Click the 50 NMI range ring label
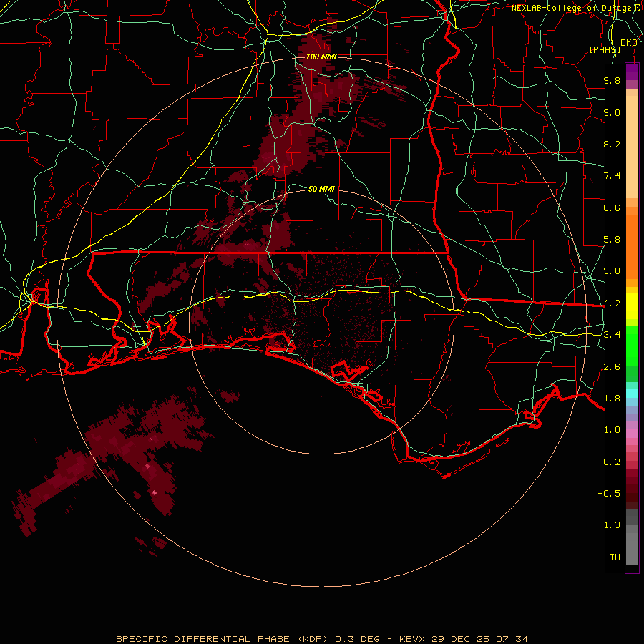Viewport: 644px width, 644px height. [x=321, y=189]
